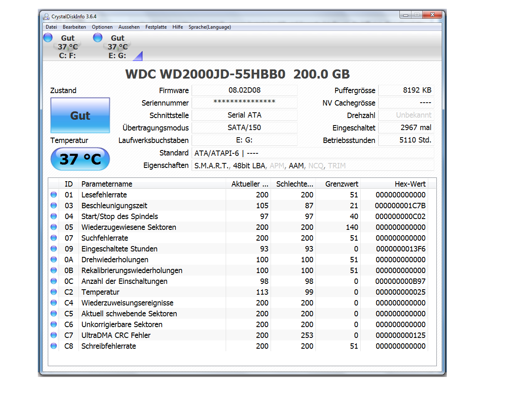Click worst value 253 in UltraDMA CRC row
Viewport: 532px width, 399px height.
[x=307, y=335]
